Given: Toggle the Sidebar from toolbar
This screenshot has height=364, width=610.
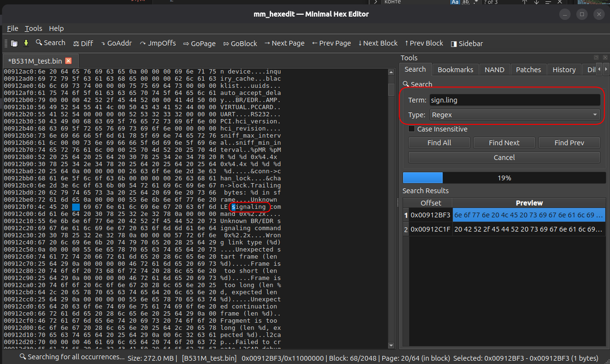Looking at the screenshot, I should [467, 43].
